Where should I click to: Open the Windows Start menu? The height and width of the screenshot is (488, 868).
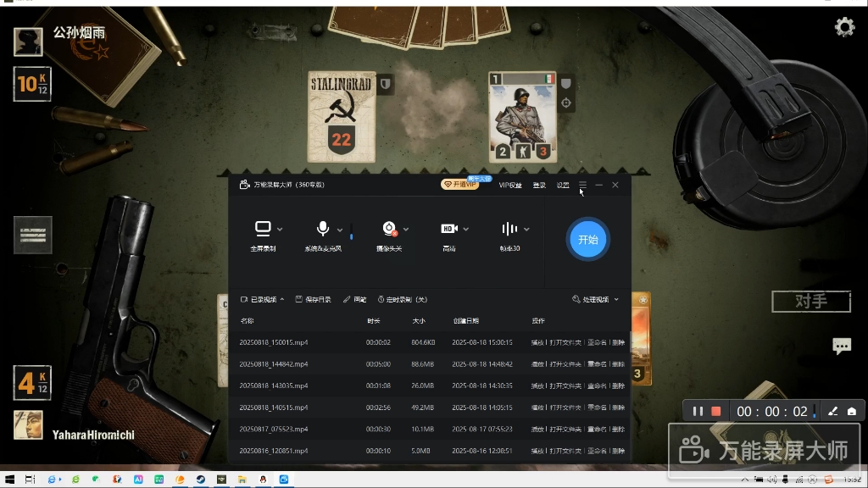point(9,480)
